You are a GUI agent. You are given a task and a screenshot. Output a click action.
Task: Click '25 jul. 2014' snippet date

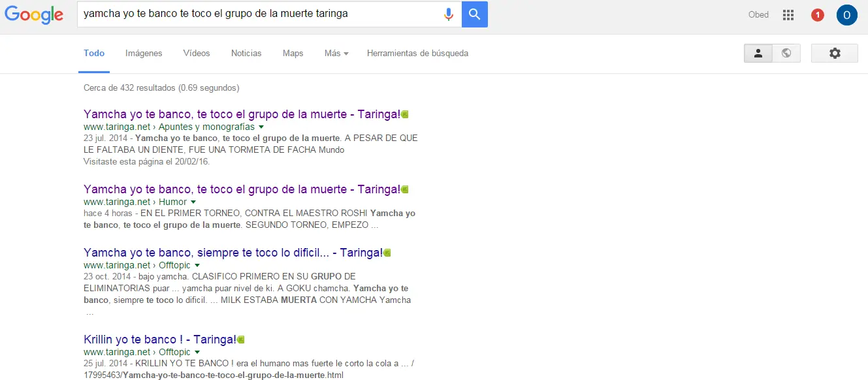[x=106, y=364]
